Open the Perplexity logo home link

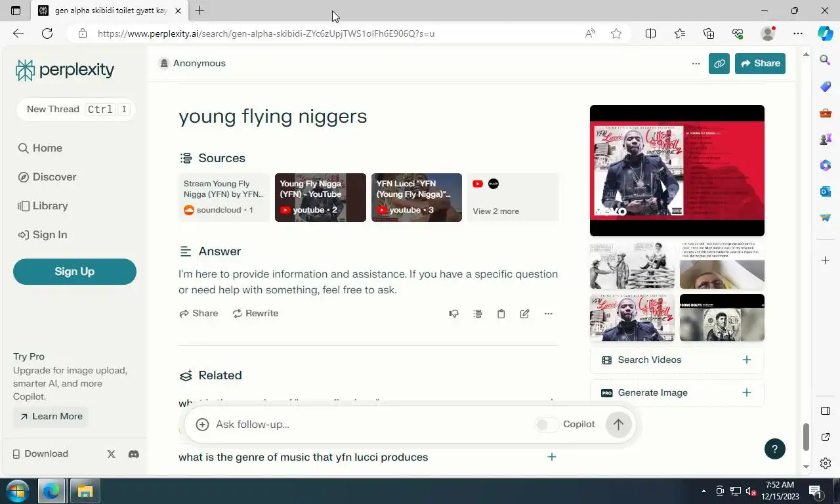[65, 70]
